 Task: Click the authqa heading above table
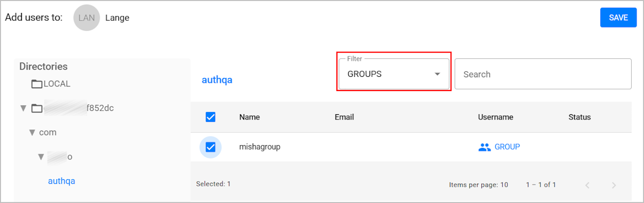(x=217, y=80)
